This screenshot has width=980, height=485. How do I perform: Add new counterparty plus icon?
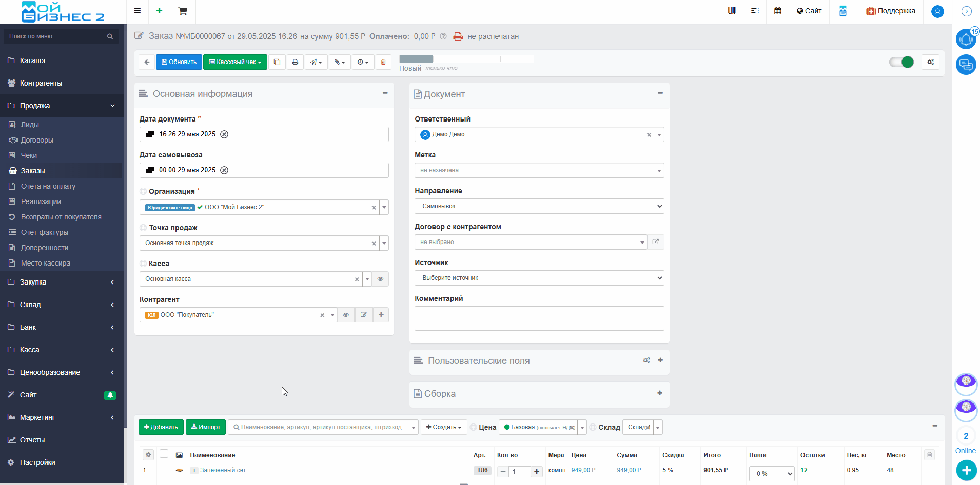tap(381, 315)
